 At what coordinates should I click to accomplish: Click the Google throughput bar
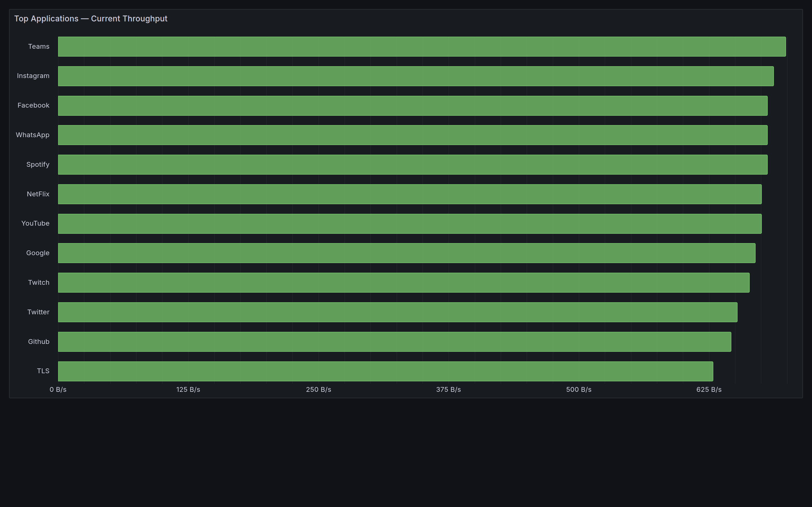click(403, 253)
